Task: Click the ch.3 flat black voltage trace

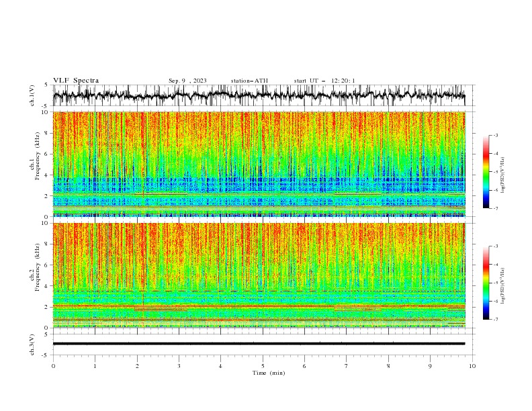Action: pos(259,344)
